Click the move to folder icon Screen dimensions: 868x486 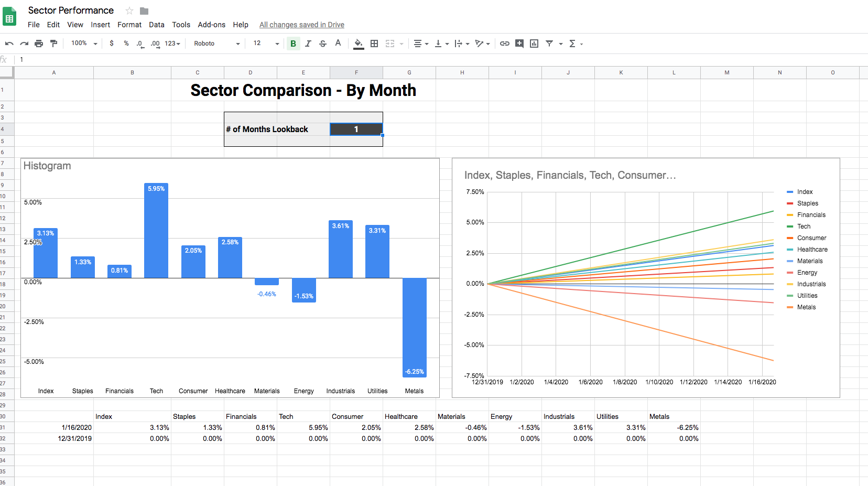coord(144,10)
